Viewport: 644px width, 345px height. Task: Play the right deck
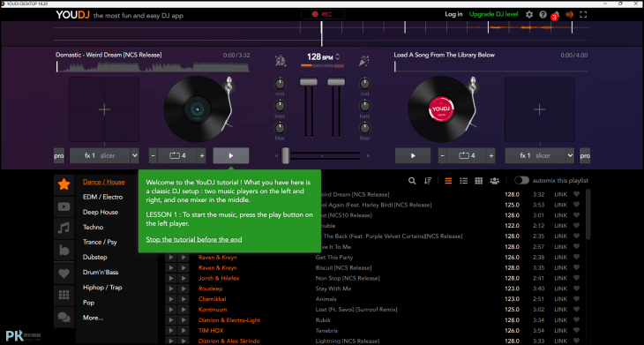pos(413,156)
